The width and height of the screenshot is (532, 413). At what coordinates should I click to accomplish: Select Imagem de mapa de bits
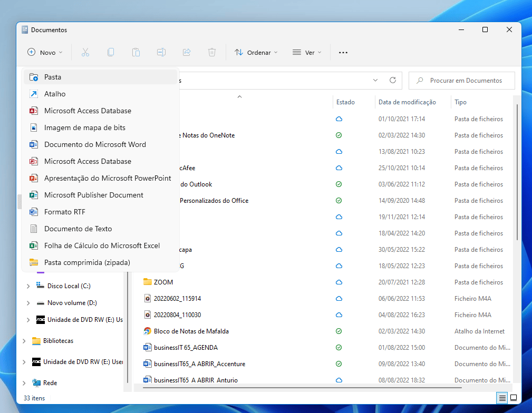click(100, 127)
